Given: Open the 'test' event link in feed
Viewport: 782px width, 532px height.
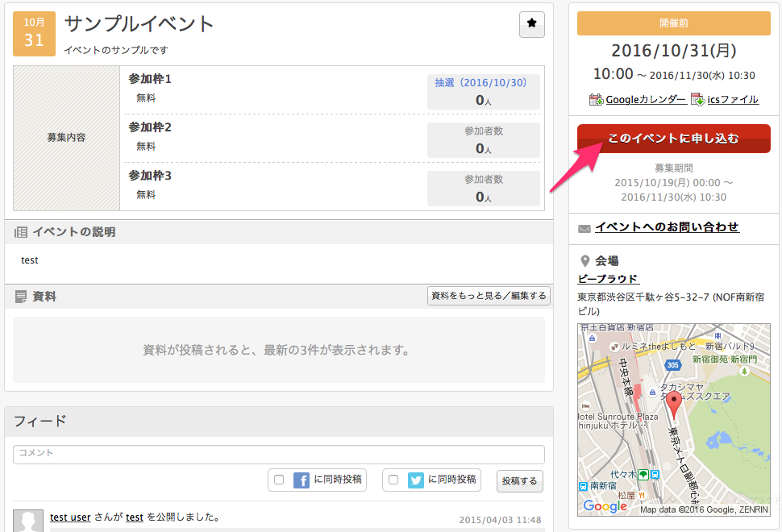Looking at the screenshot, I should point(134,517).
